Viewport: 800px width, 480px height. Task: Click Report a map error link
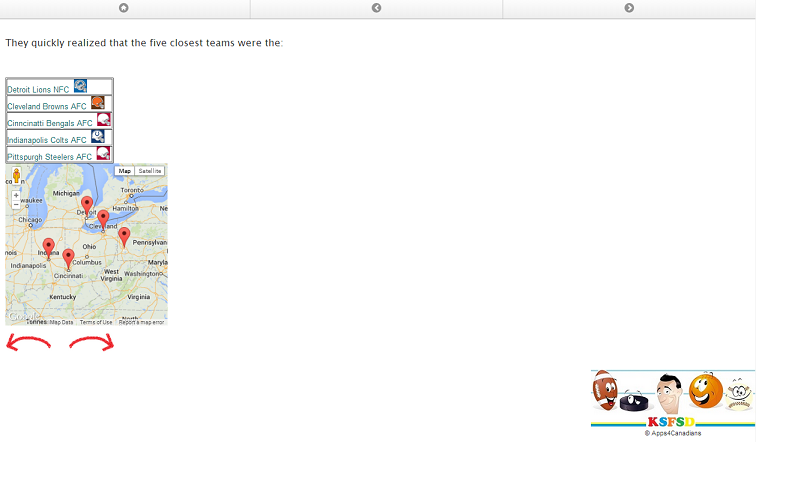pyautogui.click(x=141, y=322)
